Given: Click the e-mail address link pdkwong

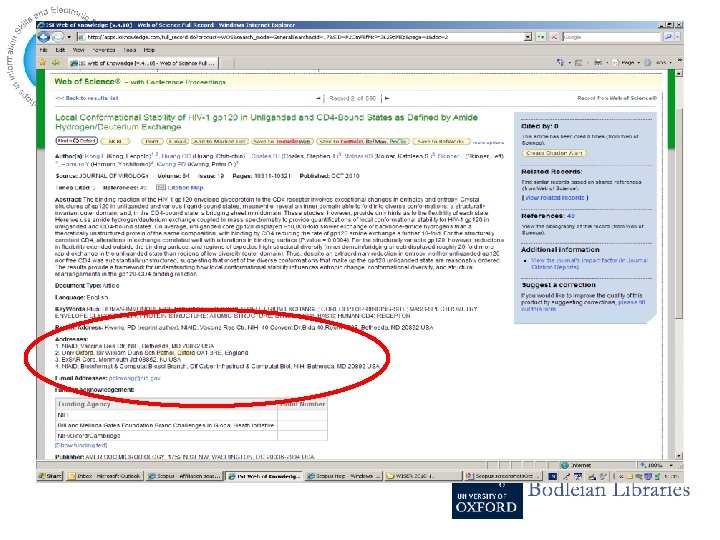Looking at the screenshot, I should pyautogui.click(x=135, y=378).
